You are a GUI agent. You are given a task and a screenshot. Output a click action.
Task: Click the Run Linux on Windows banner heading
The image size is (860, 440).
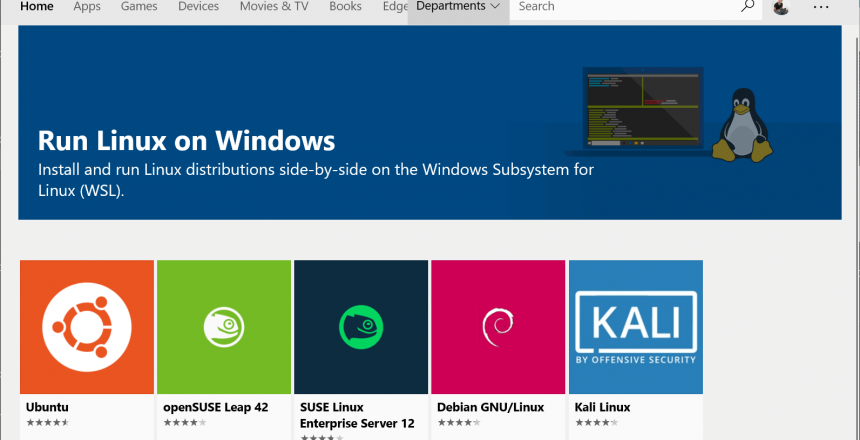pyautogui.click(x=186, y=140)
